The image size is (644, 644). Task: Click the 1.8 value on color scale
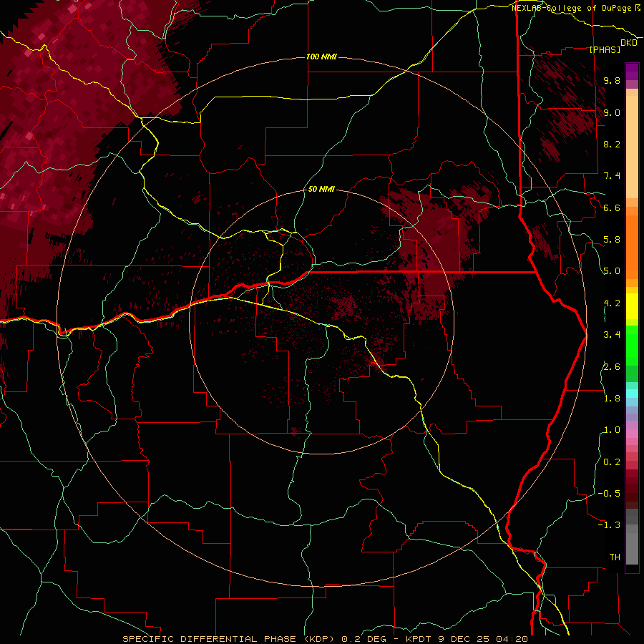[612, 399]
